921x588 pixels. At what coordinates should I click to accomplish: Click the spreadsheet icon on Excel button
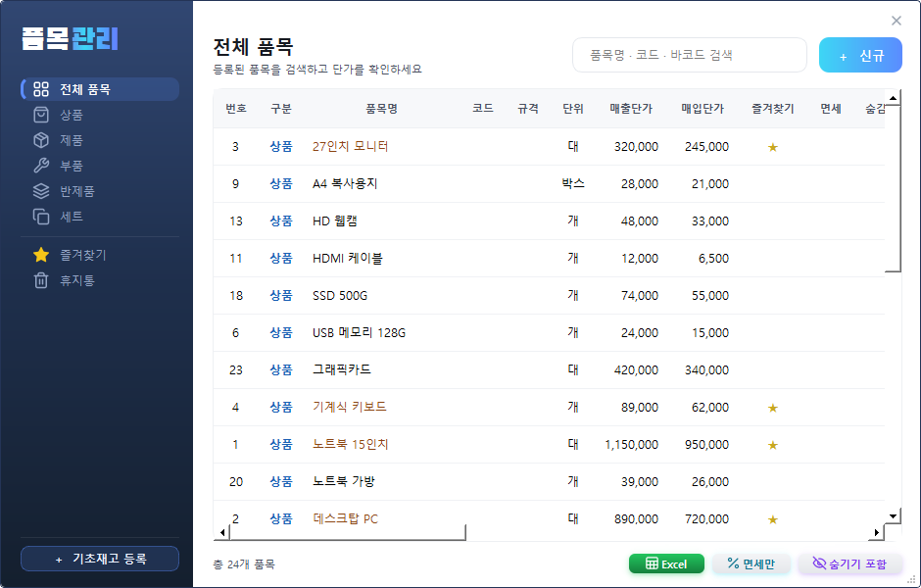tap(652, 563)
